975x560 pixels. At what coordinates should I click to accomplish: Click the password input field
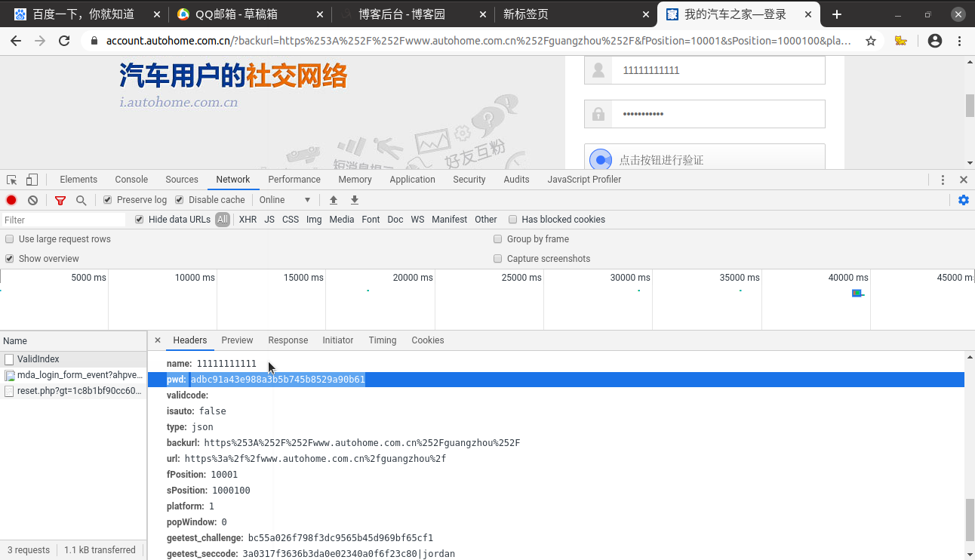(705, 114)
